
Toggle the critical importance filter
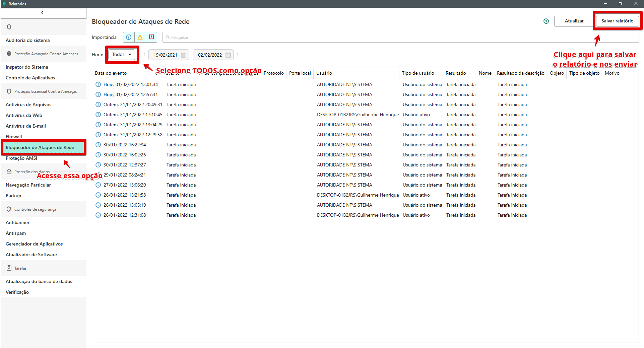(x=151, y=37)
